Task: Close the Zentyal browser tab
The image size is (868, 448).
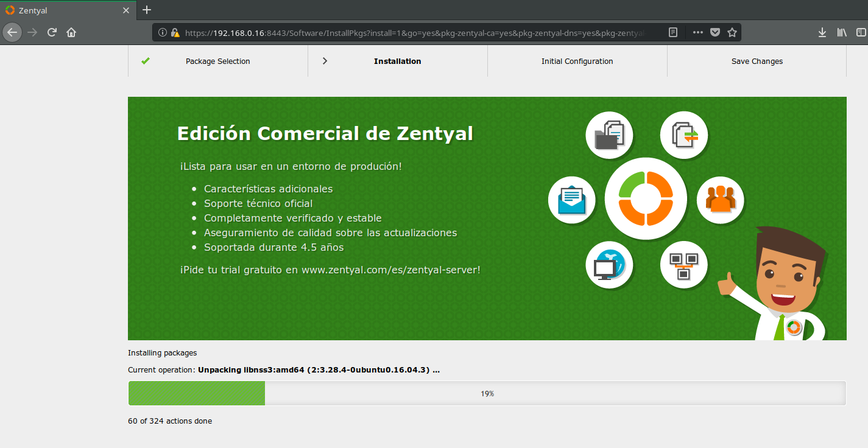Action: (x=126, y=10)
